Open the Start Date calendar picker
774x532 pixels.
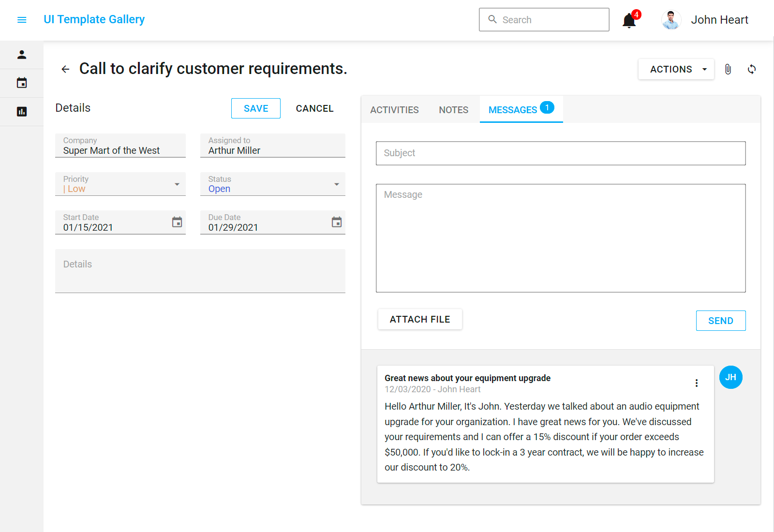click(x=177, y=222)
